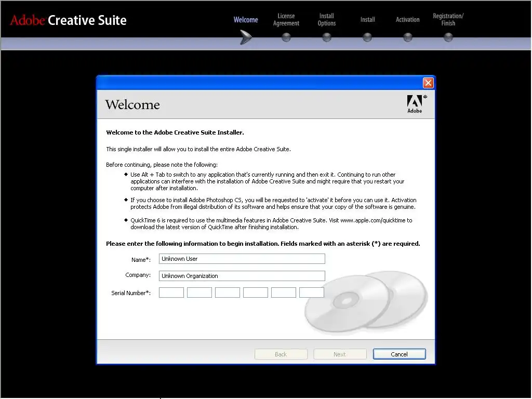Click the Welcome step arrow indicator
Viewport: 532px width, 399px height.
[x=246, y=37]
